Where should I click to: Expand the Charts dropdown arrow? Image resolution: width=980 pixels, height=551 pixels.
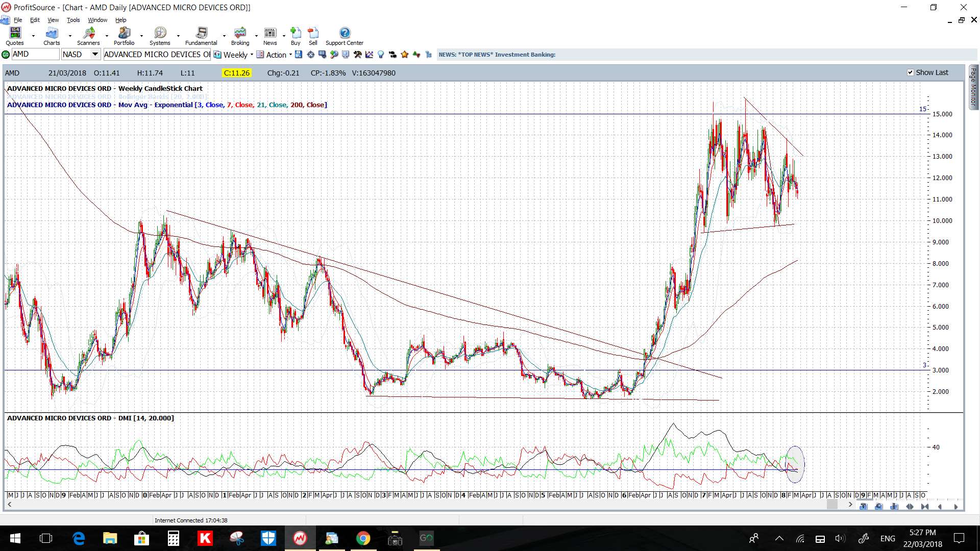(x=70, y=36)
